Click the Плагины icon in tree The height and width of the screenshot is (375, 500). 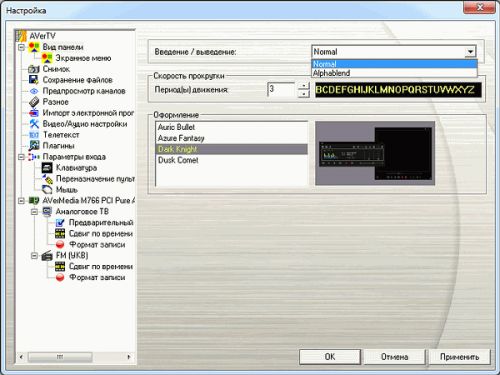click(34, 146)
